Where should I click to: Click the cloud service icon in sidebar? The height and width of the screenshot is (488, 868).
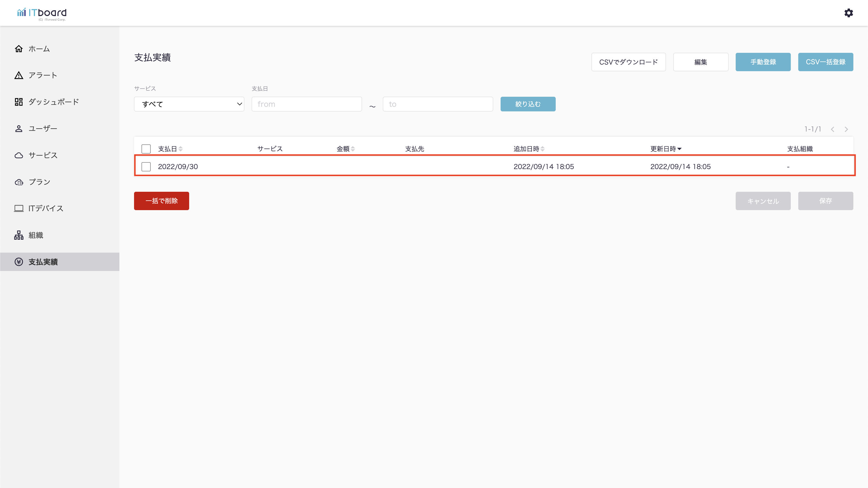[x=19, y=155]
